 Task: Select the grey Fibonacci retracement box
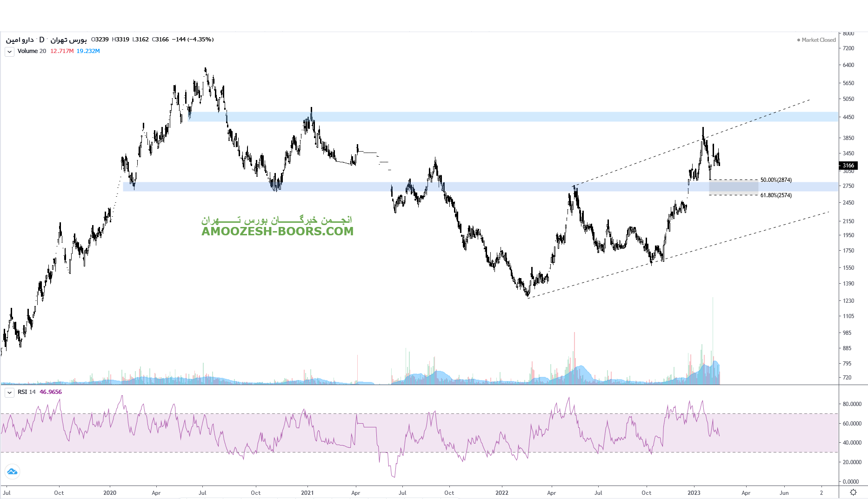(733, 188)
